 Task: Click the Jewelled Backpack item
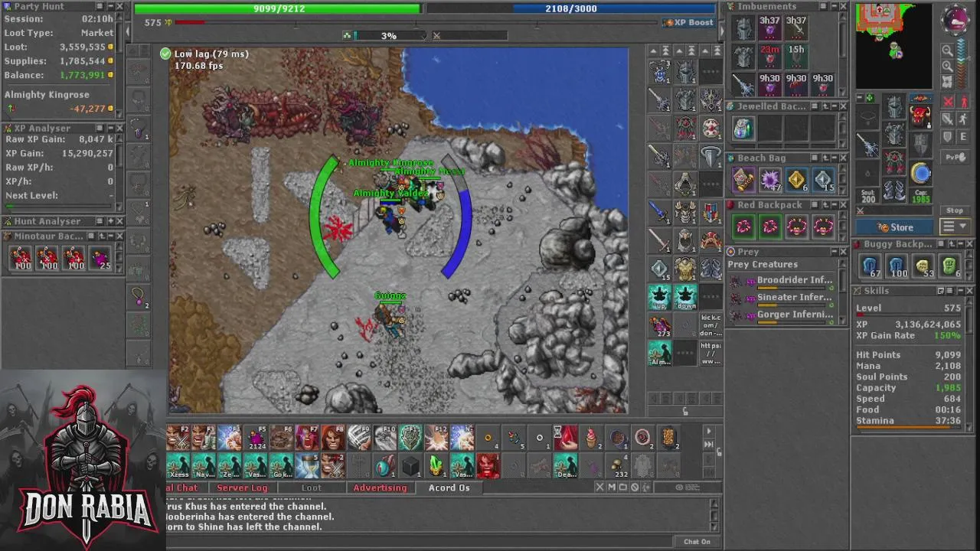743,129
